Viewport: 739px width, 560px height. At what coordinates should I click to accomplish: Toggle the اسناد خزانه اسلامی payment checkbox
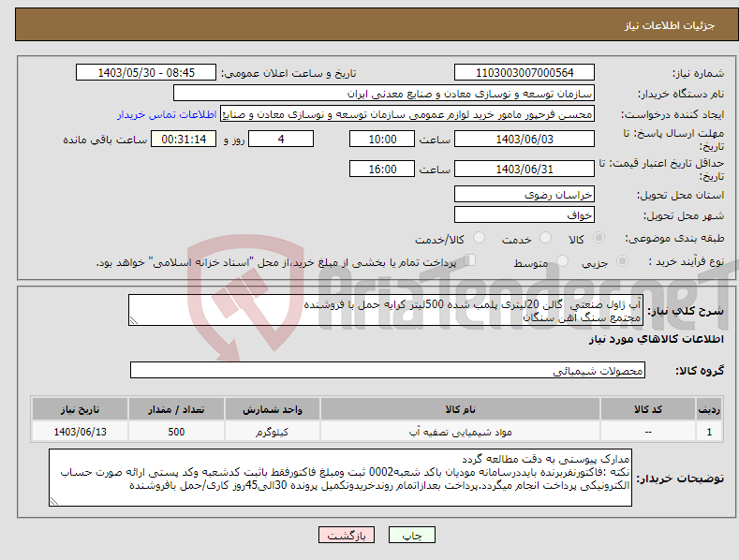tap(470, 260)
